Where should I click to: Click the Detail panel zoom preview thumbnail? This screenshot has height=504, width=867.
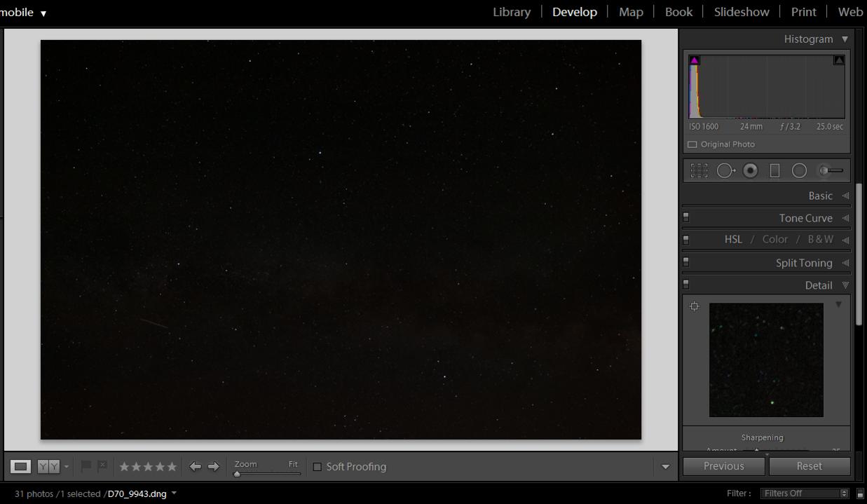(x=766, y=360)
